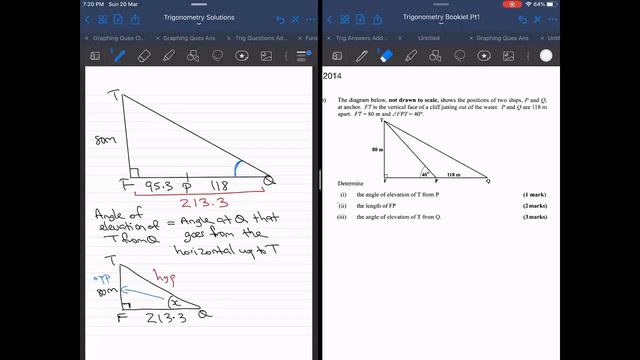Tap the "(3 marks)" label
Viewport: 640px width, 360px height.
[x=535, y=217]
